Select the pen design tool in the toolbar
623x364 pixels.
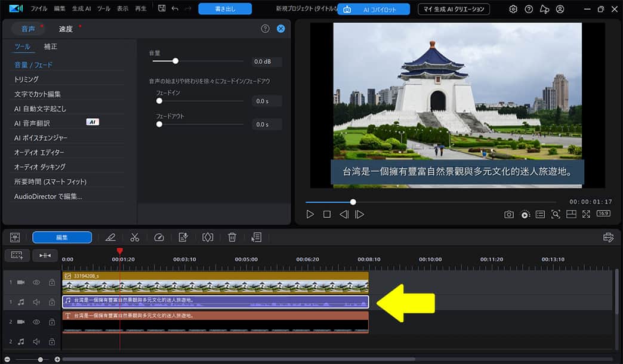tap(111, 237)
